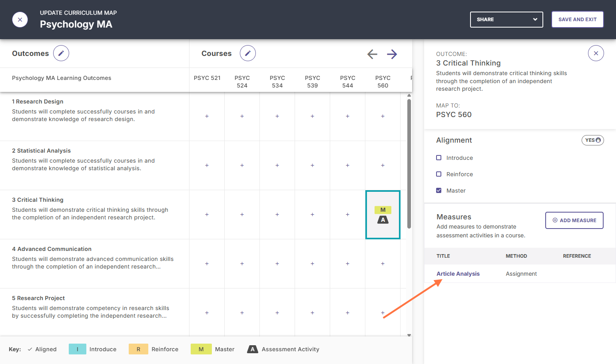Toggle the Alignment YES switch
Viewport: 616px width, 364px height.
(x=592, y=140)
